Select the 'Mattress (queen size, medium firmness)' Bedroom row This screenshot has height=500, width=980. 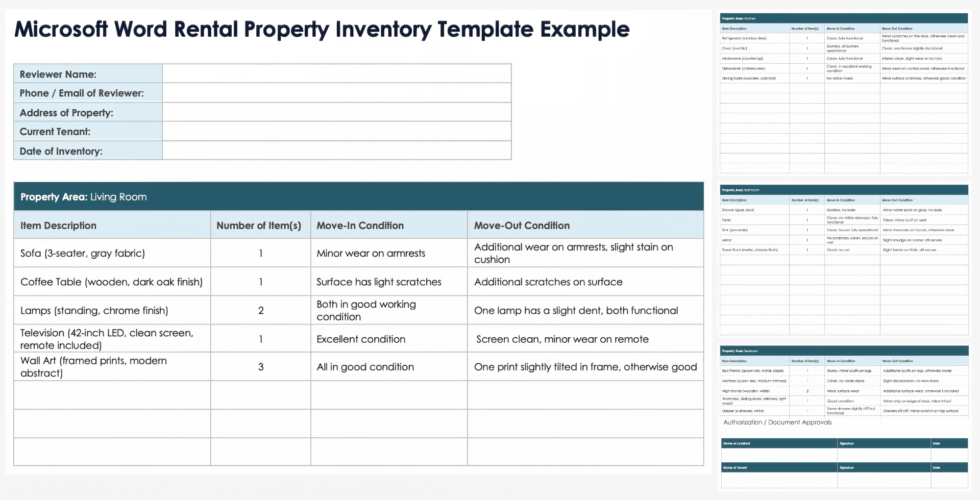[844, 381]
